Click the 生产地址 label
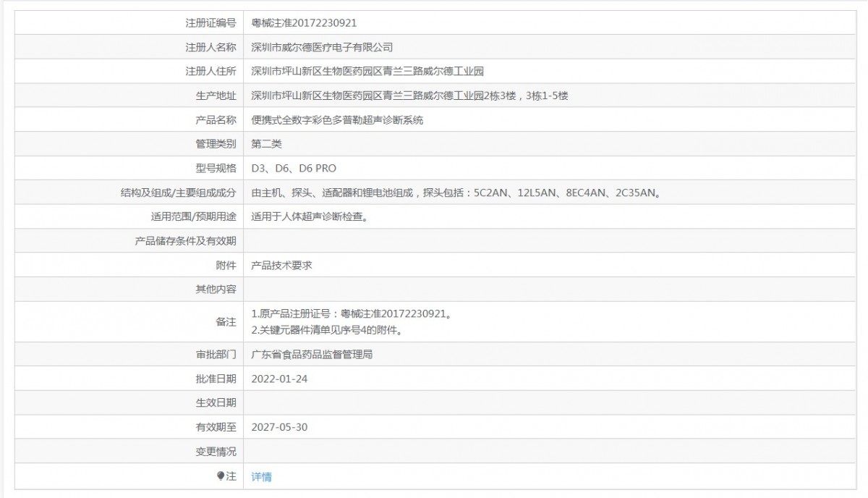 216,96
